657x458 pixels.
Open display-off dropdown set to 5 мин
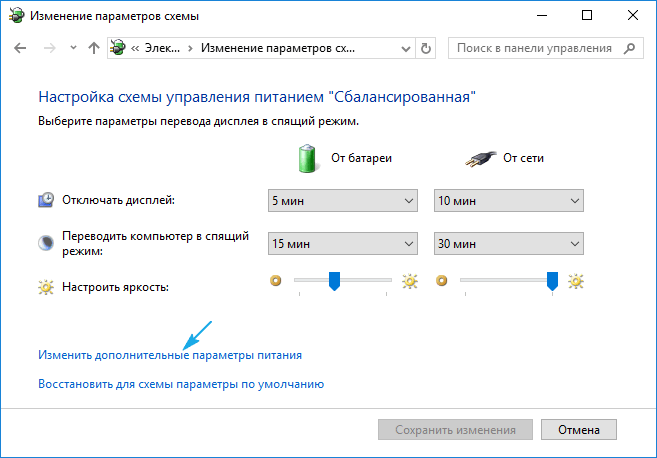[x=342, y=201]
